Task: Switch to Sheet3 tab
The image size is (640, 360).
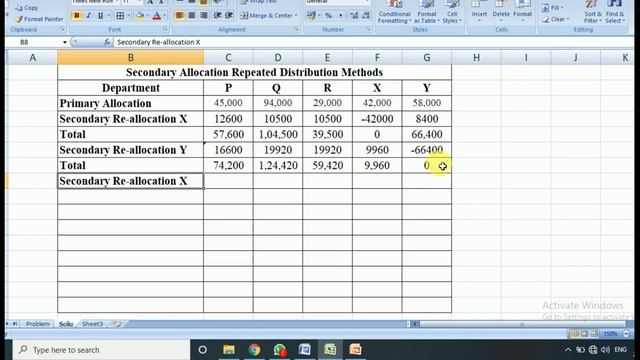Action: point(92,324)
